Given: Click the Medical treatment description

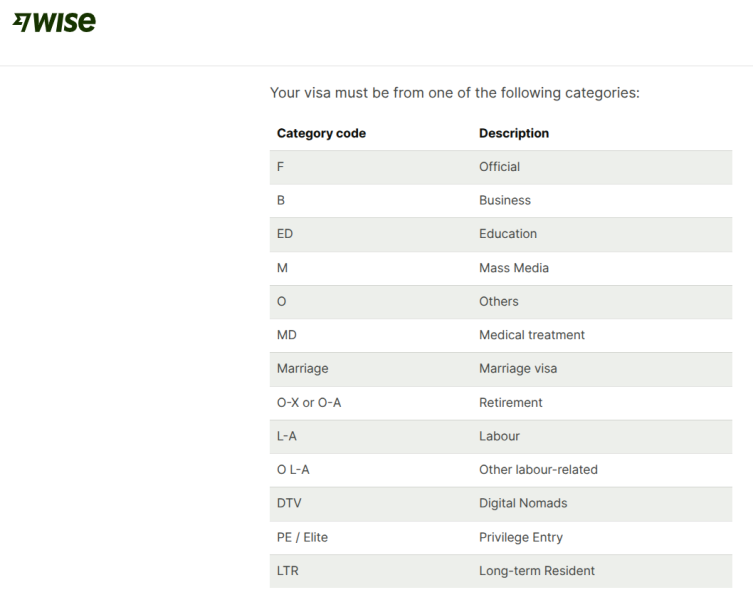Looking at the screenshot, I should 532,335.
